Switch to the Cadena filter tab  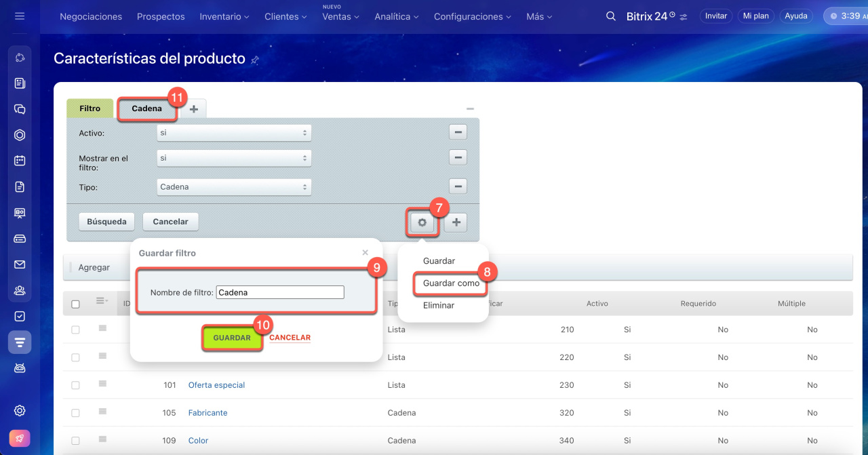pyautogui.click(x=146, y=108)
